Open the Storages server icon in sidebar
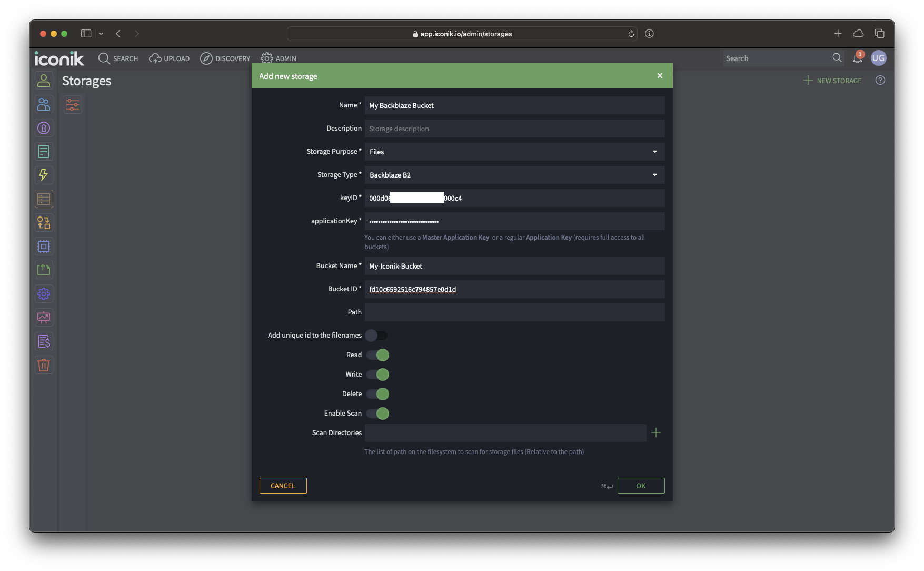The height and width of the screenshot is (571, 924). (44, 199)
